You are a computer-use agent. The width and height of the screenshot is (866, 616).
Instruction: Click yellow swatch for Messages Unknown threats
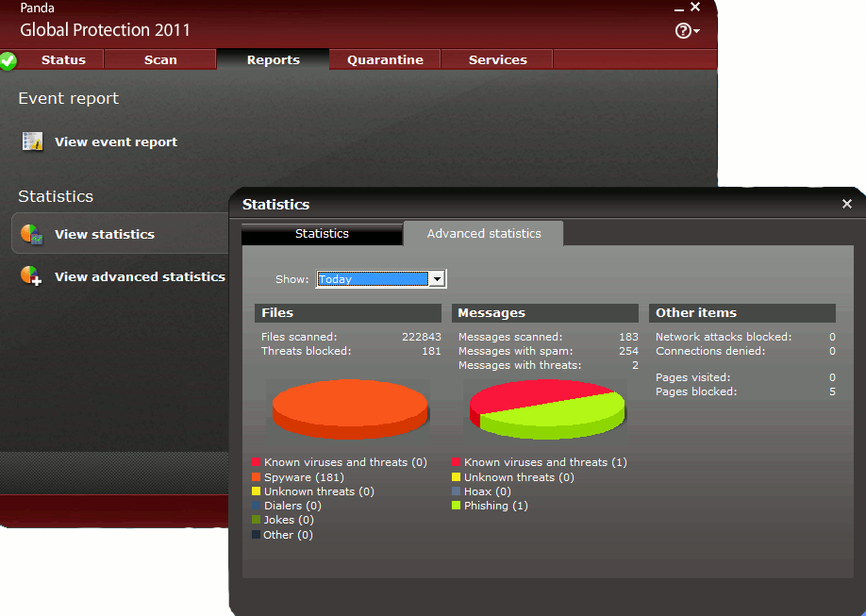tap(457, 476)
